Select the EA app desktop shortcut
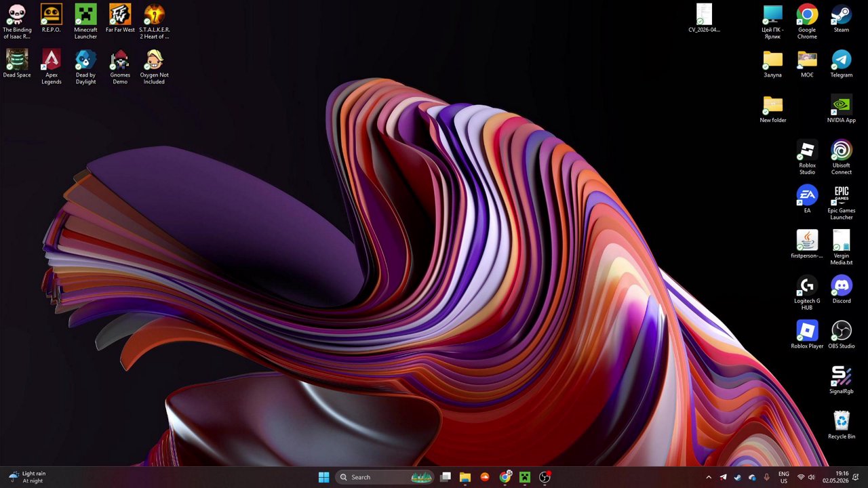The width and height of the screenshot is (868, 488). coord(807,199)
